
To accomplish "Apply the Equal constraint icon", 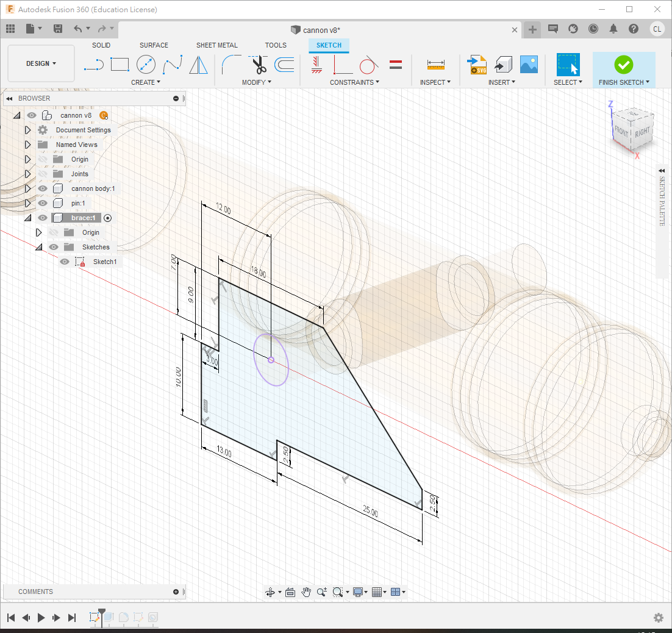I will coord(395,64).
